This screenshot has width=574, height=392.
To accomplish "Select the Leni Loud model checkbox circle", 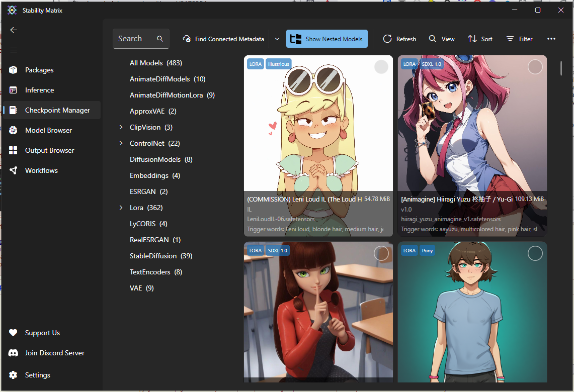I will (381, 67).
